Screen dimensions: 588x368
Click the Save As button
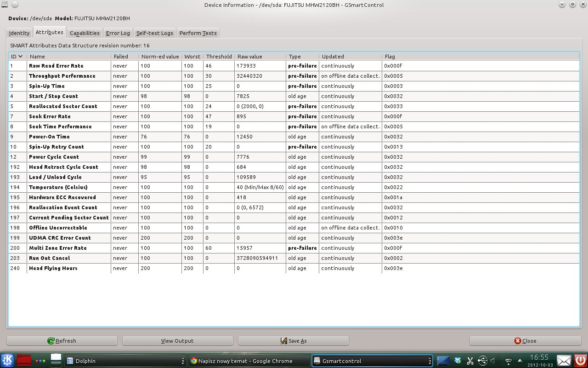click(294, 341)
